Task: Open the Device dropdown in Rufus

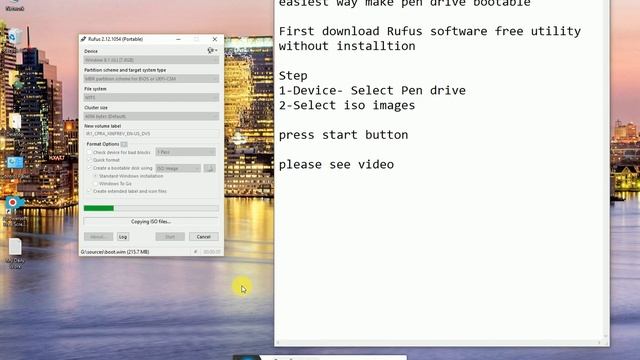Action: (151, 60)
